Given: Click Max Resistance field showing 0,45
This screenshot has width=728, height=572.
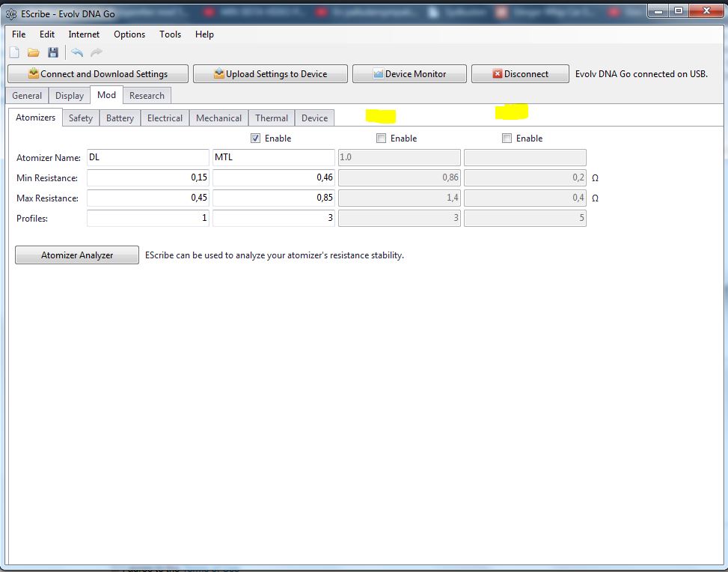Looking at the screenshot, I should [x=148, y=198].
